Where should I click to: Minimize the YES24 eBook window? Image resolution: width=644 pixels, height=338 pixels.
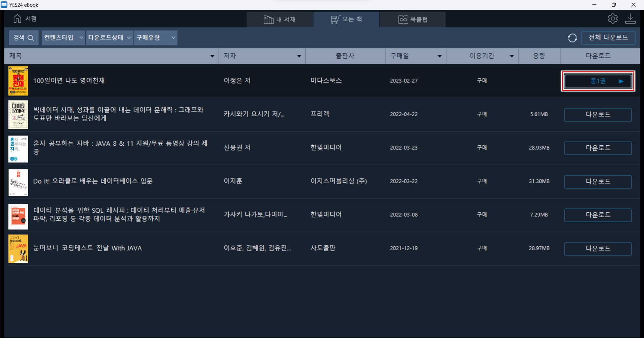(x=594, y=5)
